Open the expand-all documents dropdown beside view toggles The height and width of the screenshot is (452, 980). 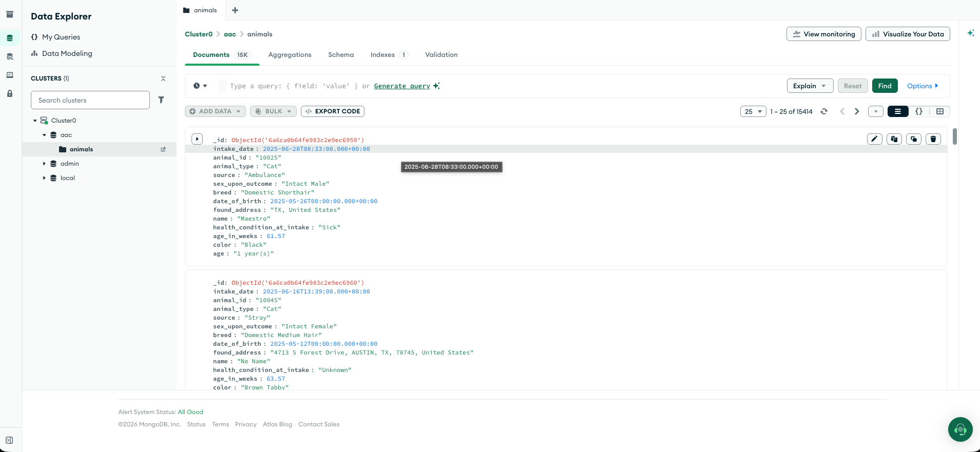click(876, 111)
